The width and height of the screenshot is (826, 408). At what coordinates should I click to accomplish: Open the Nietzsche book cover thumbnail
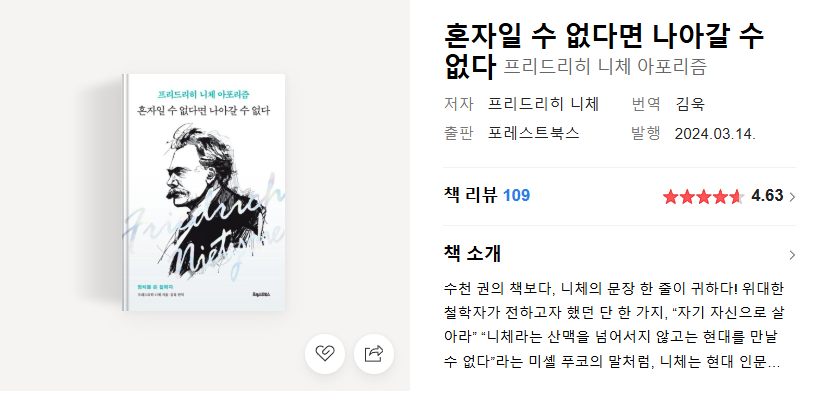coord(204,192)
